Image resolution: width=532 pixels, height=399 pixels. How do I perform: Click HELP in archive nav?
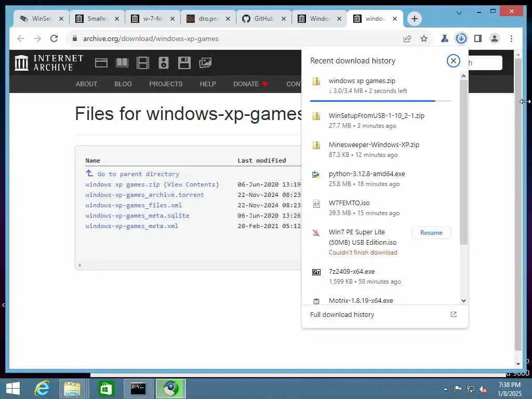tap(208, 84)
